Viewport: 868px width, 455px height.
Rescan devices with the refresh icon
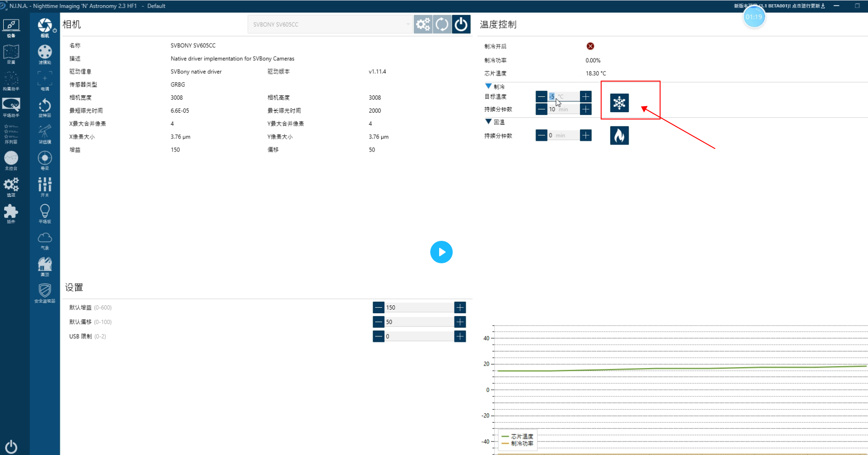pos(442,24)
